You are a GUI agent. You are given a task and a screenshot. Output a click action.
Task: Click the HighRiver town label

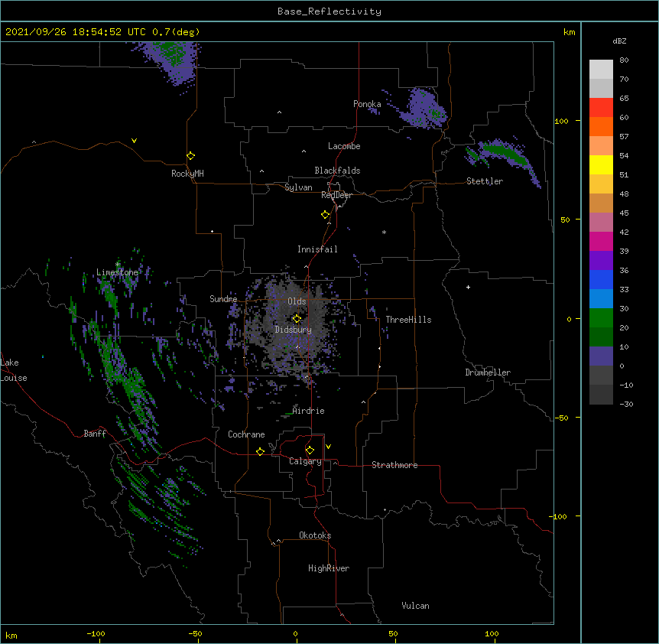329,568
